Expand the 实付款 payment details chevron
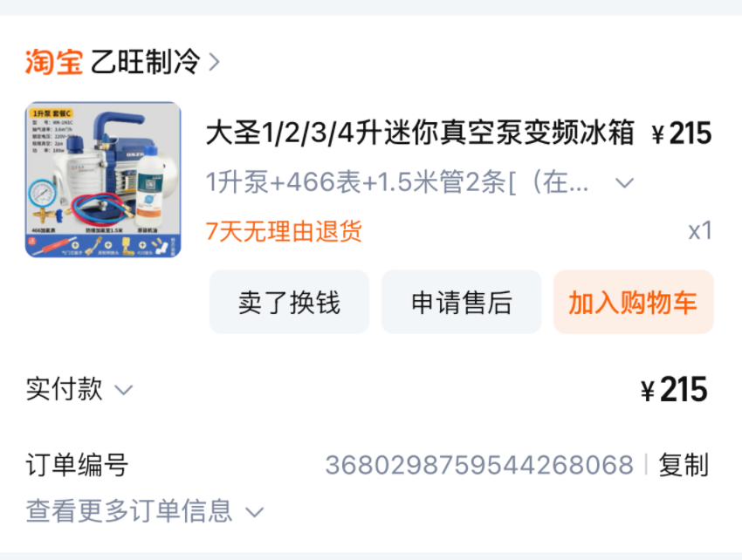The height and width of the screenshot is (560, 742). click(124, 390)
